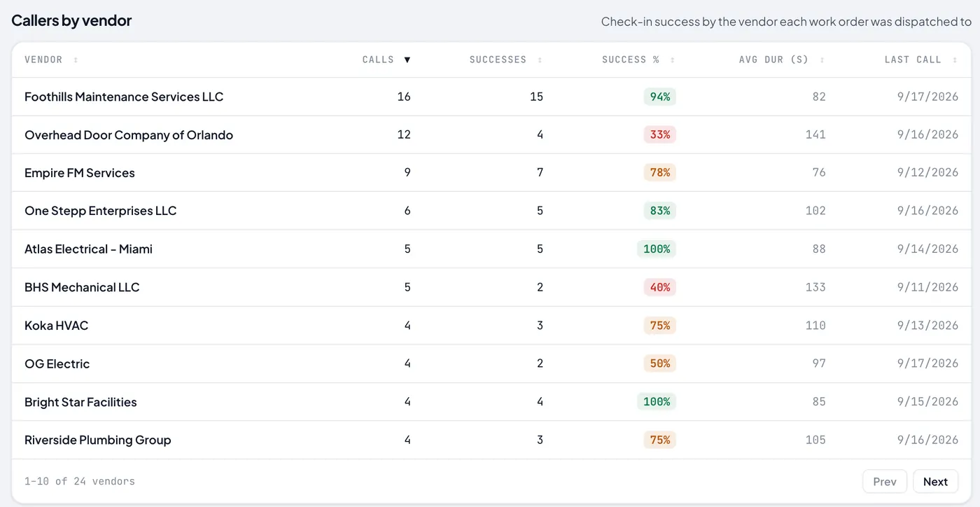
Task: Click the '1-10 of 24 vendors' pagination text
Action: point(80,481)
